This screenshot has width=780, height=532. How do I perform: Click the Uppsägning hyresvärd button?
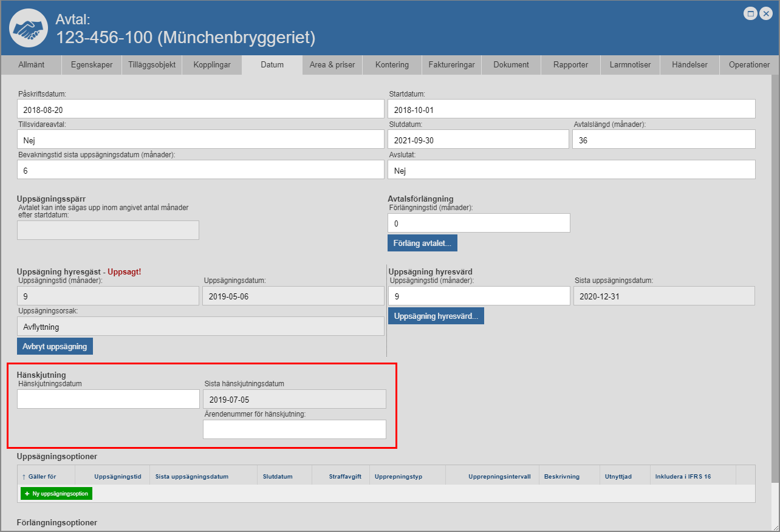pos(436,316)
